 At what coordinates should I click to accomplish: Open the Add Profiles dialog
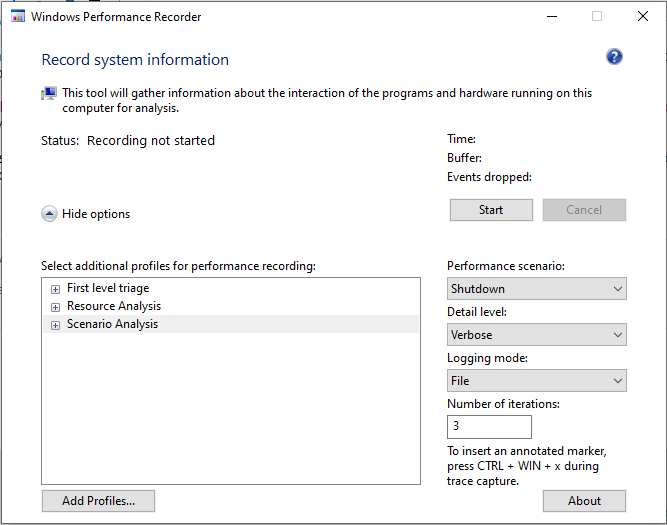98,501
